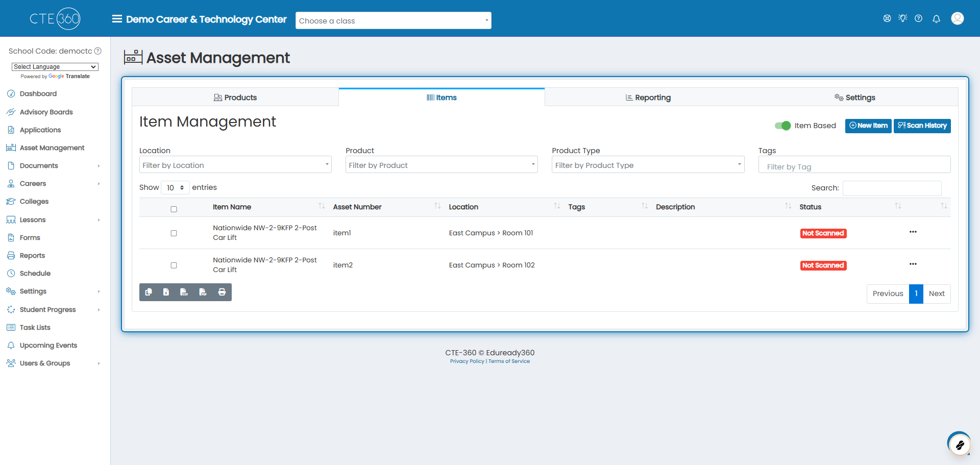Open the hamburger navigation menu
This screenshot has height=465, width=980.
tap(117, 19)
